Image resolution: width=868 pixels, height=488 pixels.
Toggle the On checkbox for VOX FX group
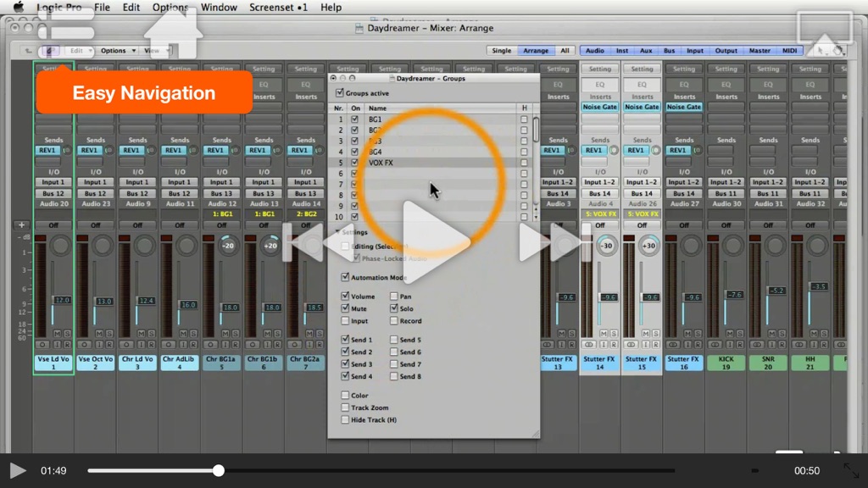click(355, 163)
